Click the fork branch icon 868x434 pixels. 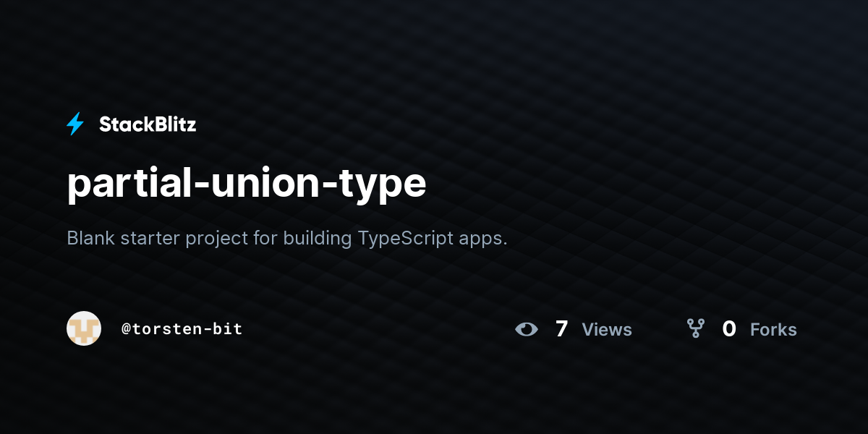click(696, 329)
